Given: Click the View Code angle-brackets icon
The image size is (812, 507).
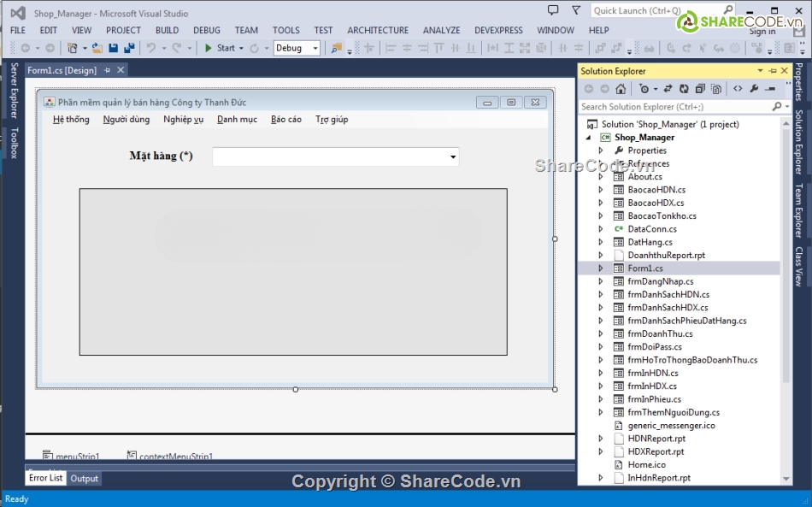Looking at the screenshot, I should click(x=738, y=89).
